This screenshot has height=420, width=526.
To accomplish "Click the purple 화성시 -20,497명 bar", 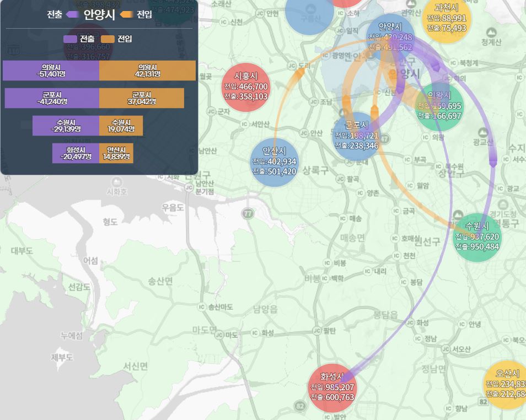I will click(76, 153).
